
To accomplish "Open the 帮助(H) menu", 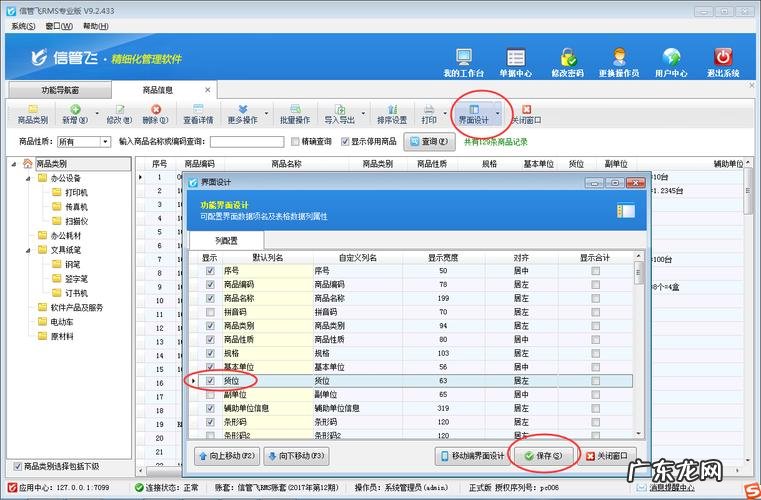I will [x=97, y=26].
